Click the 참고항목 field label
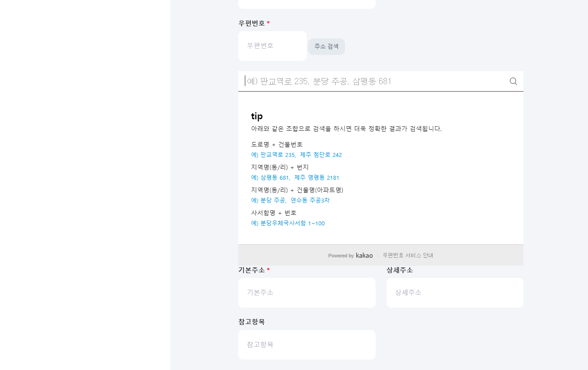Image resolution: width=588 pixels, height=370 pixels. tap(251, 322)
